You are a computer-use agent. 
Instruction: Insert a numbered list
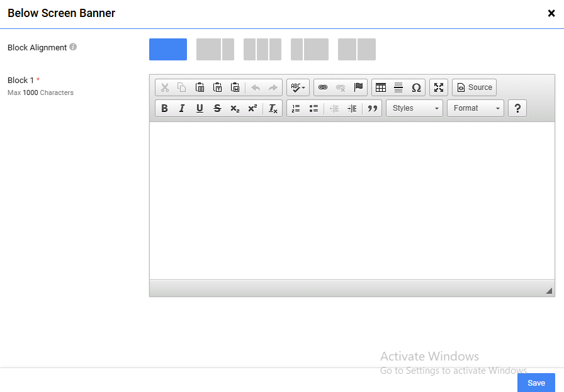click(x=296, y=108)
